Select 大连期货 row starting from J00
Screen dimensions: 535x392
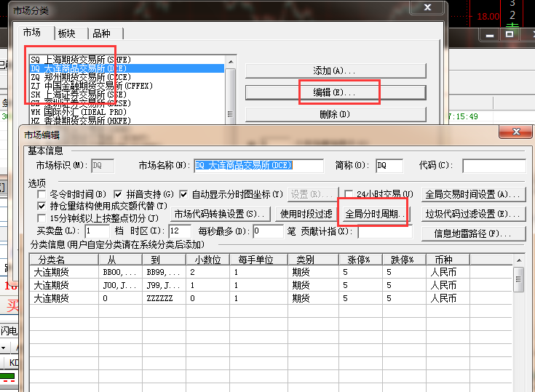272,285
